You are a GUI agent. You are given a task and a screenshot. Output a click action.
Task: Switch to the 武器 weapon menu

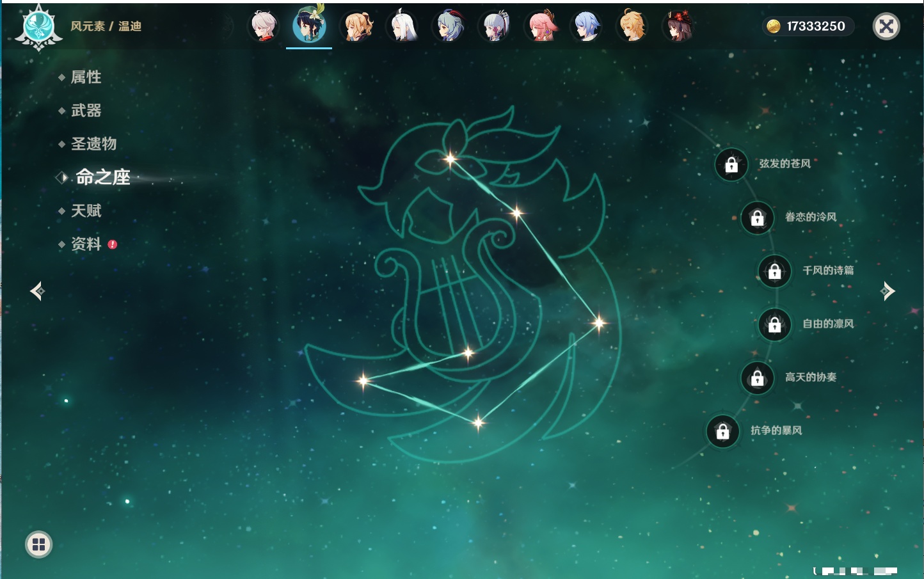point(86,111)
